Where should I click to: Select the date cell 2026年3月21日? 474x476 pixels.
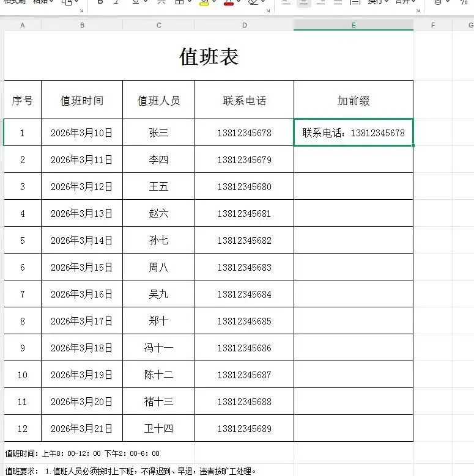point(82,428)
